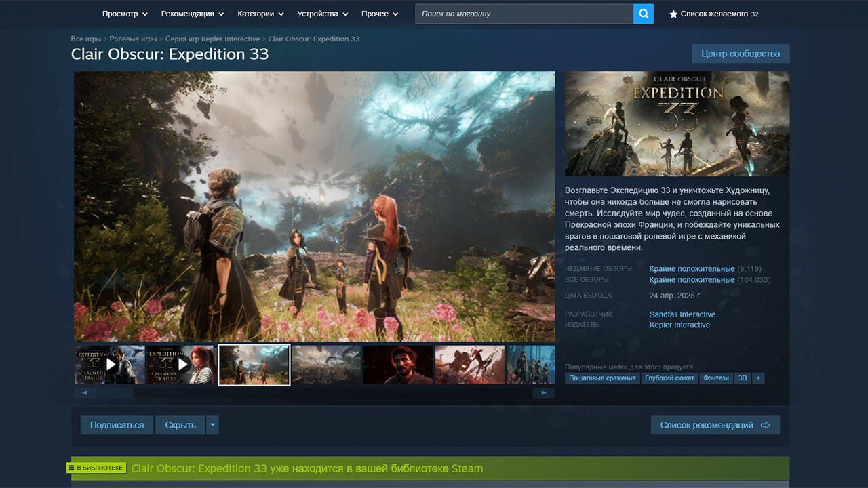Play the Launch Trailer video thumbnail

110,365
